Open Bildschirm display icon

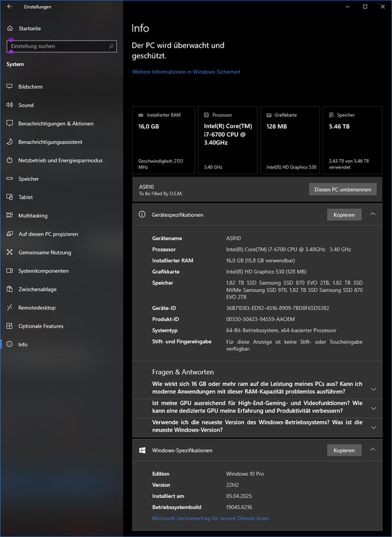(x=9, y=87)
